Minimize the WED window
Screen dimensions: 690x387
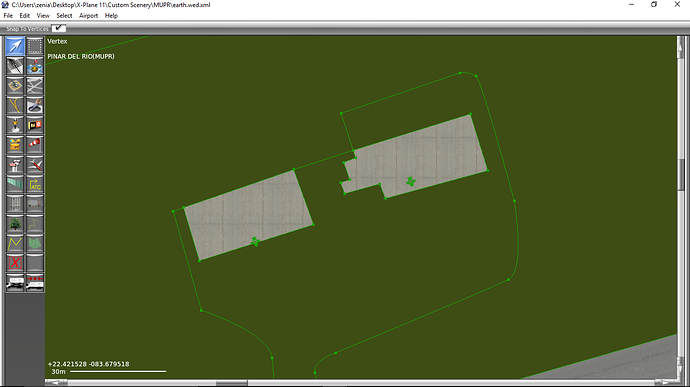pyautogui.click(x=631, y=4)
